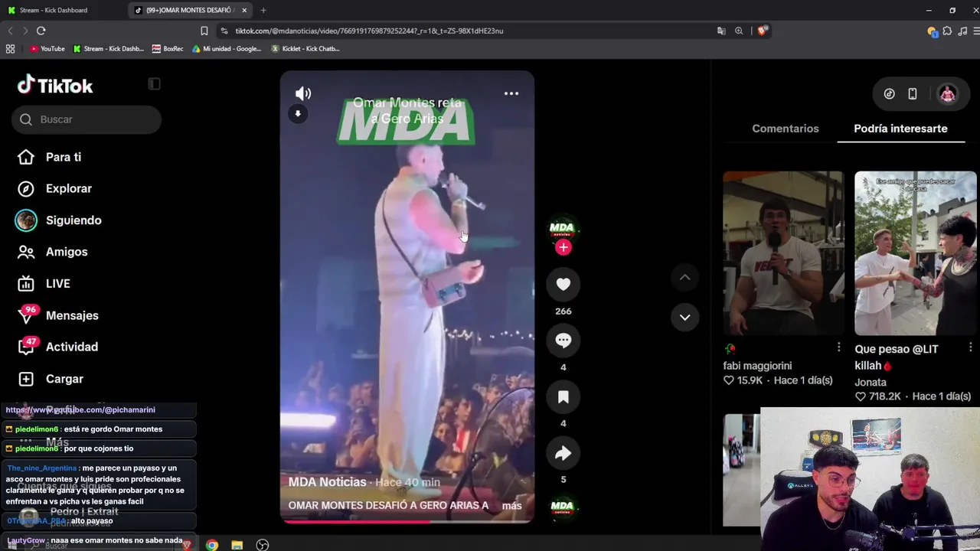Click Jonata author name
This screenshot has height=551, width=980.
pyautogui.click(x=871, y=382)
